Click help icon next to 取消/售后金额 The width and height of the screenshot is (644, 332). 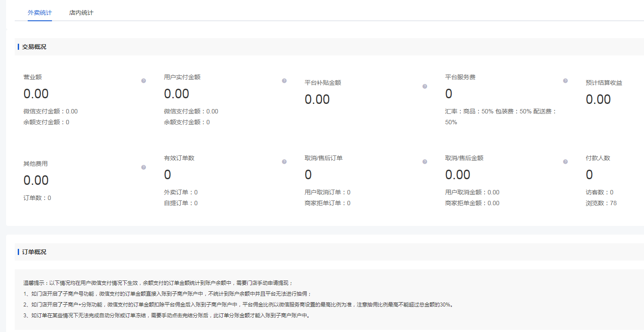[x=565, y=162]
